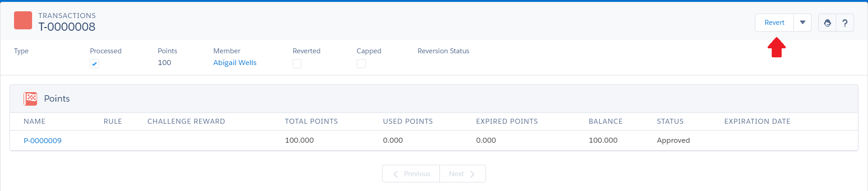Click the Next chevron arrow
868x191 pixels.
click(472, 174)
